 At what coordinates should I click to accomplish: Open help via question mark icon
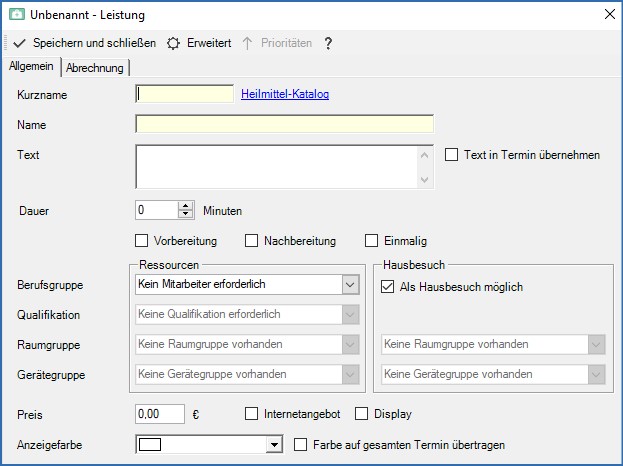pyautogui.click(x=328, y=43)
